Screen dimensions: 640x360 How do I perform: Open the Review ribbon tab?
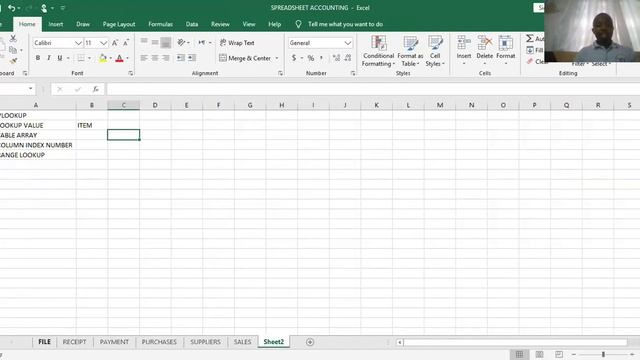point(220,24)
